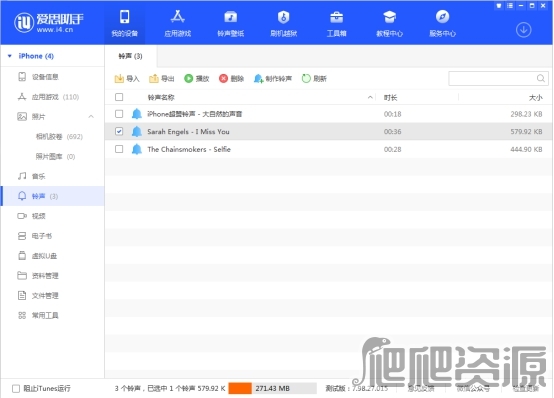Check the iPhone超赞铃声 ringtone checkbox
Image resolution: width=554 pixels, height=398 pixels.
(x=119, y=114)
